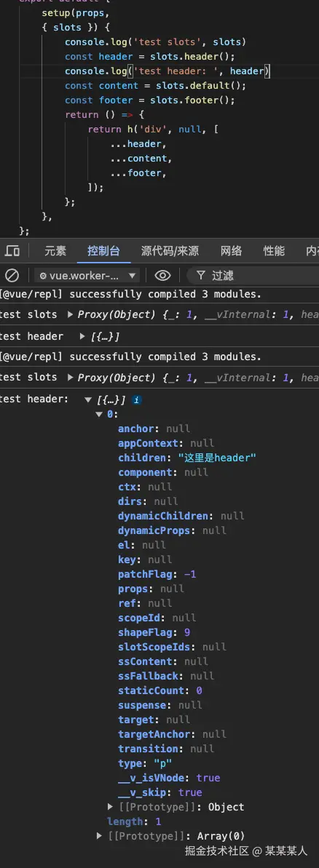Click the slotScopeIds: null property

(172, 647)
